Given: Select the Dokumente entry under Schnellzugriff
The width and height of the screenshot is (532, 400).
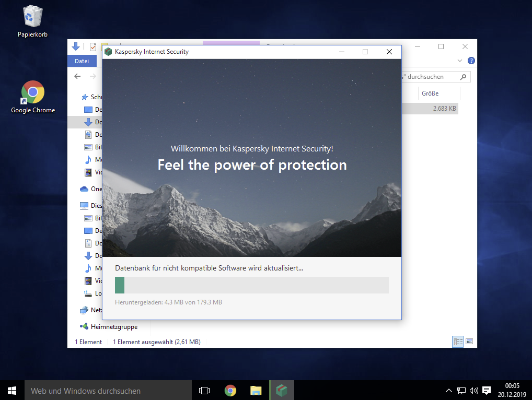Looking at the screenshot, I should (x=93, y=135).
